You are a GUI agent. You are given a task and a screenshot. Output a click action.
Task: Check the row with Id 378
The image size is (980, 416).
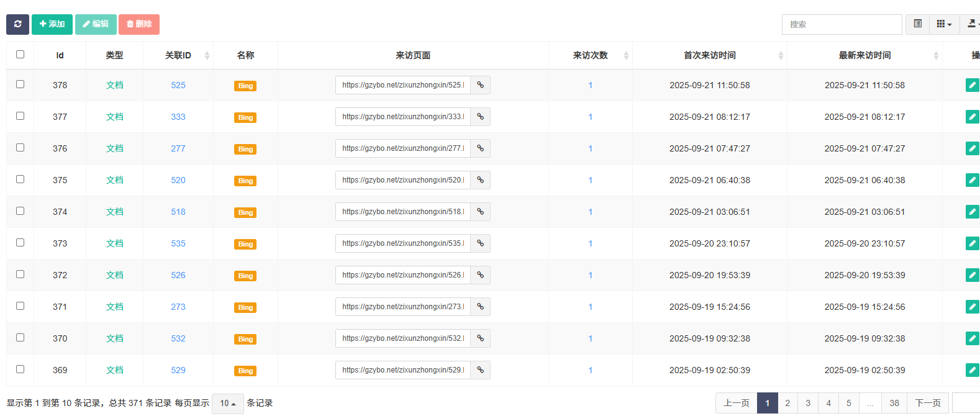click(x=20, y=84)
